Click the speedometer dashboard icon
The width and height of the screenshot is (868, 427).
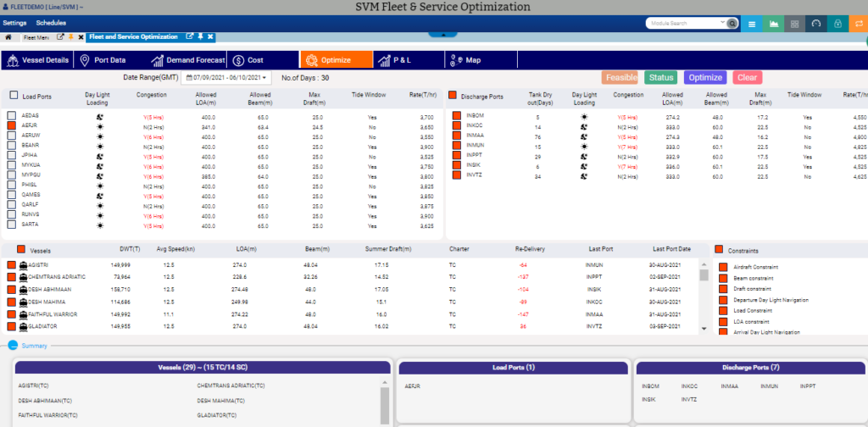pos(816,24)
